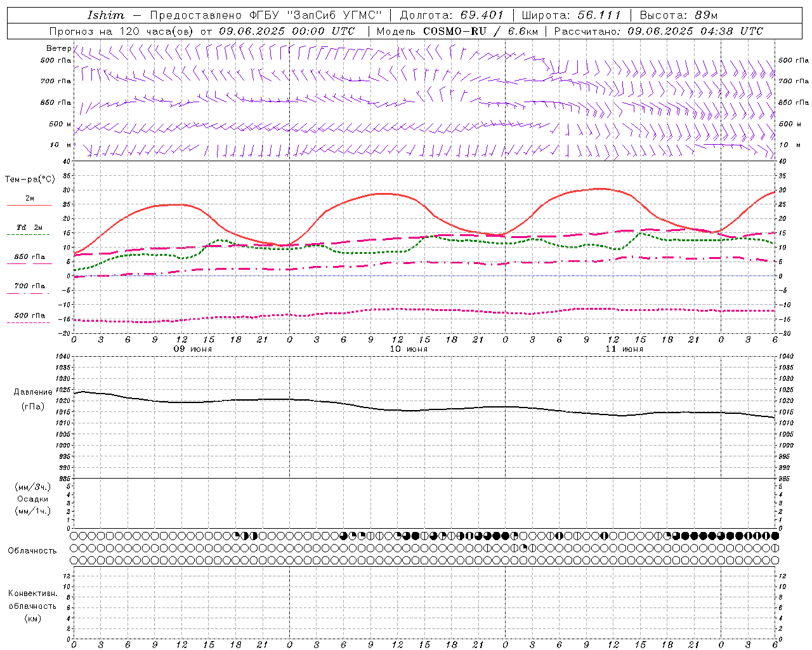Click the "10 июня" date label
The image size is (812, 650).
409,349
